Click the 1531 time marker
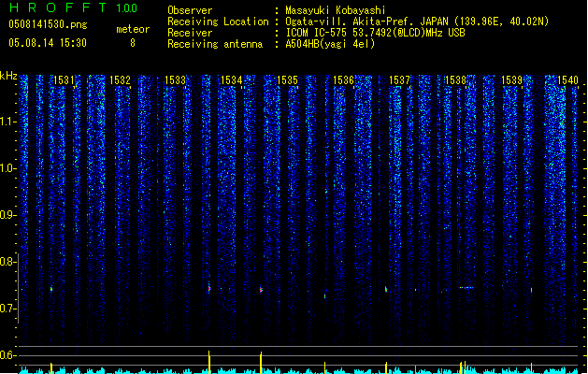This screenshot has width=588, height=374. [64, 79]
